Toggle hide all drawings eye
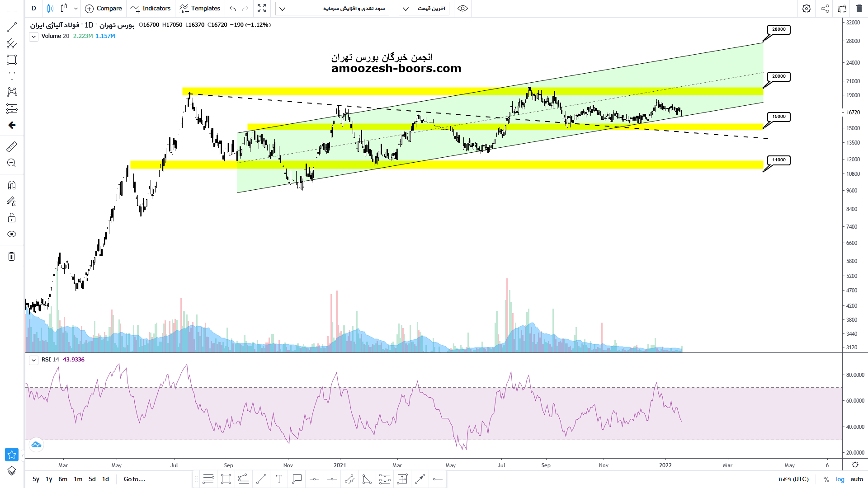Viewport: 868px width, 488px height. click(x=12, y=234)
